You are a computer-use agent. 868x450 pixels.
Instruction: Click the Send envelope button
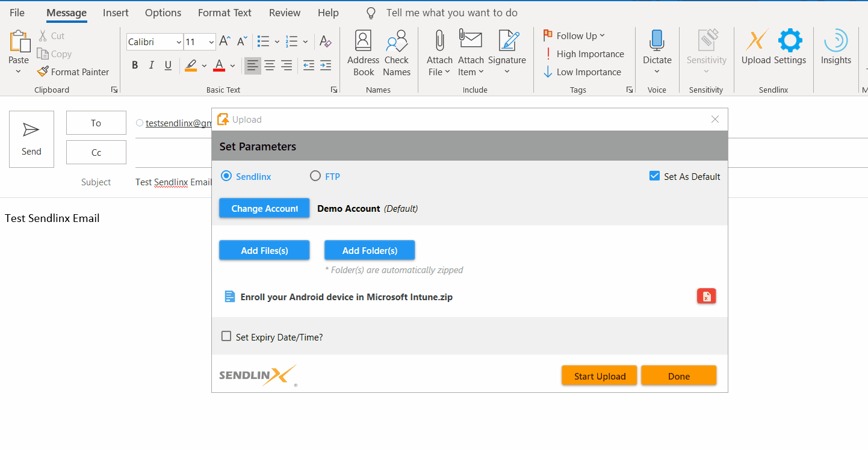(31, 139)
